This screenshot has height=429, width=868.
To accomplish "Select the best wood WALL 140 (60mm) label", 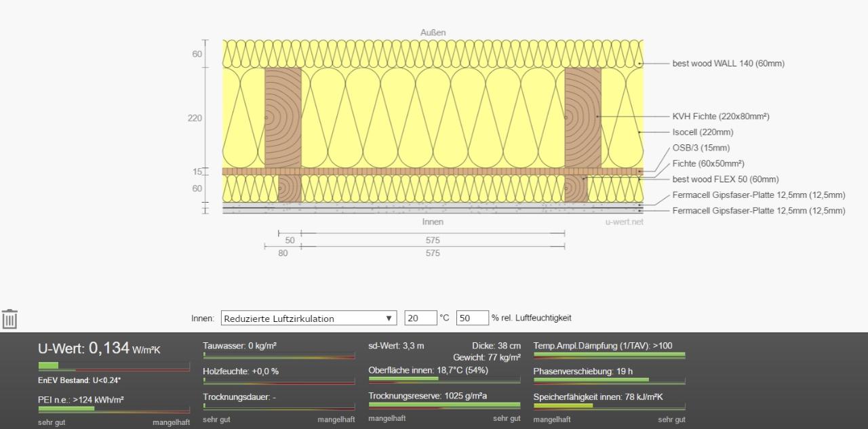I will pos(728,64).
